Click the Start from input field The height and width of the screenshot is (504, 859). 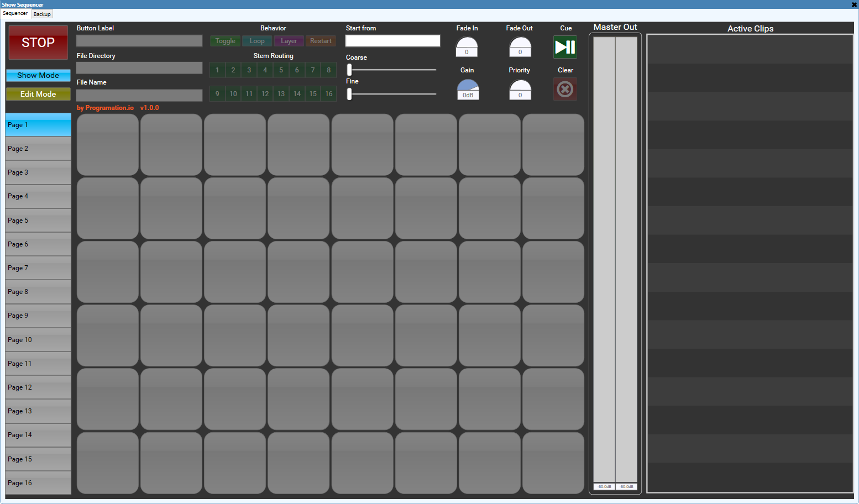coord(392,41)
